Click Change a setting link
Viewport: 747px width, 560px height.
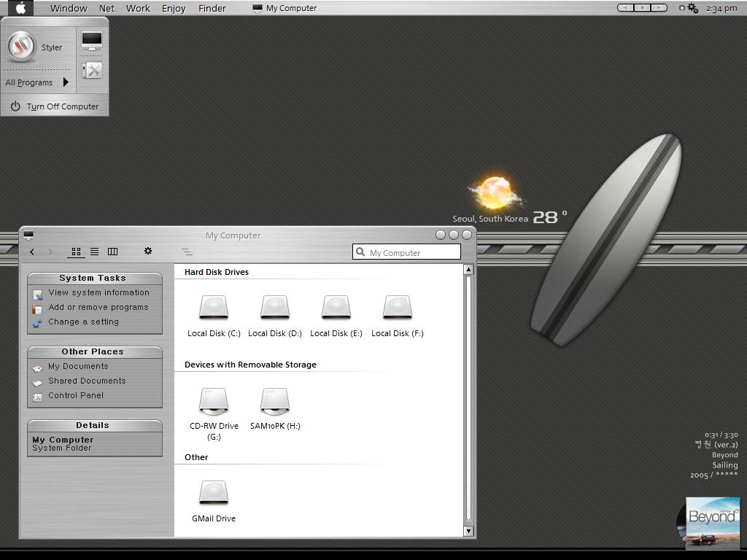pos(83,322)
